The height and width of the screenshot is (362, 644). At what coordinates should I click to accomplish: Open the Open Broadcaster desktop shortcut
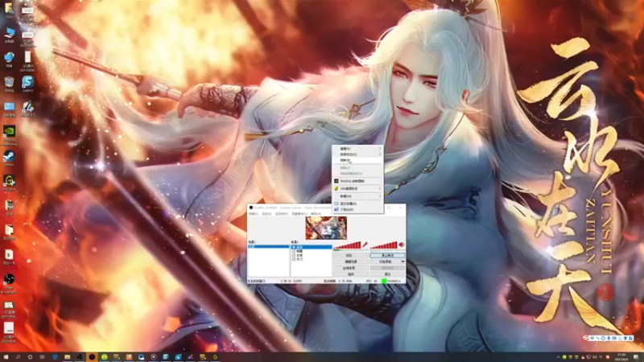9,283
